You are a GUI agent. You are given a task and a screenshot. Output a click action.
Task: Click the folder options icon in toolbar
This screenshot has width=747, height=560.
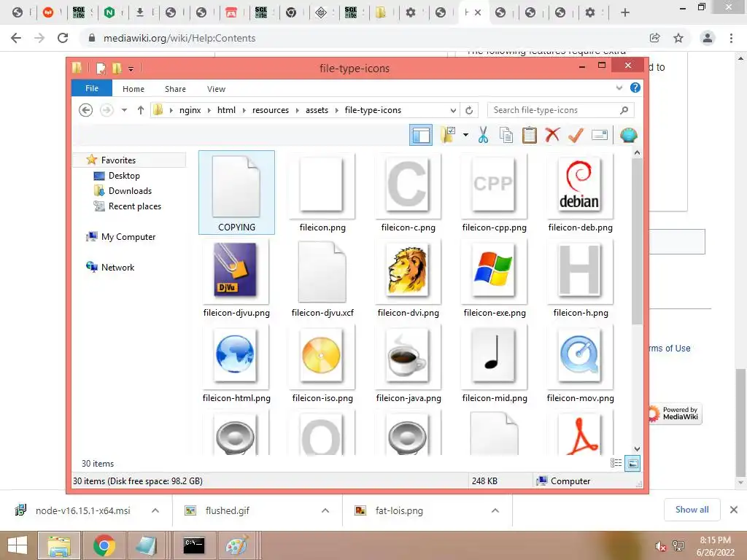pos(448,135)
